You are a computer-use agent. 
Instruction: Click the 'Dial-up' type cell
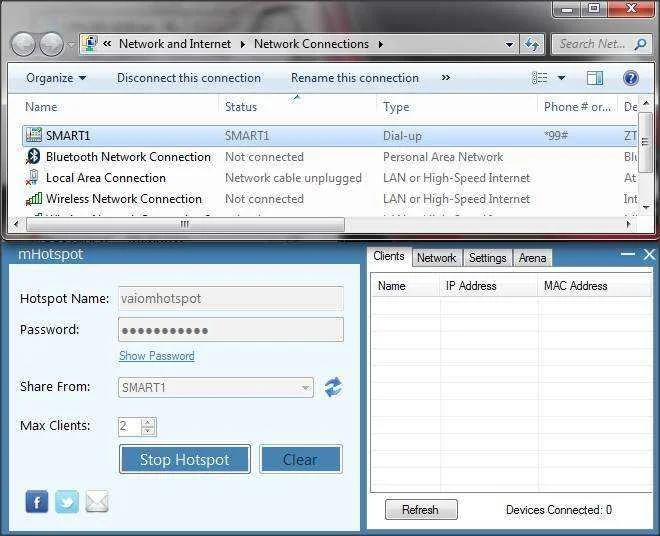pos(402,136)
